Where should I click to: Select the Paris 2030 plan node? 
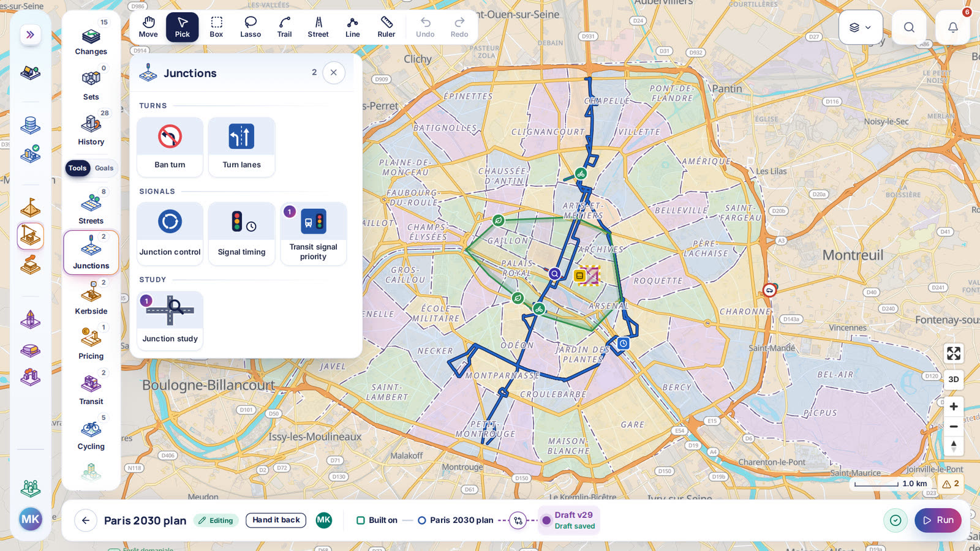(456, 520)
